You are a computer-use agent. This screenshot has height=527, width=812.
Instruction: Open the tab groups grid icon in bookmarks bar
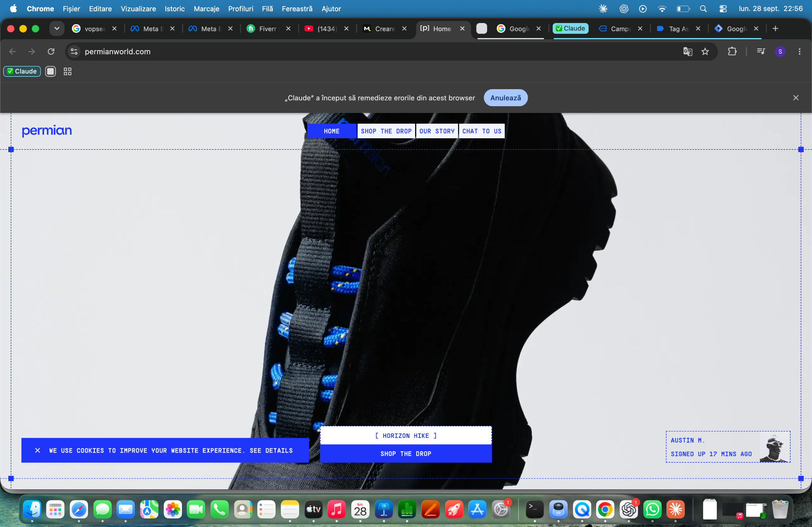click(67, 71)
